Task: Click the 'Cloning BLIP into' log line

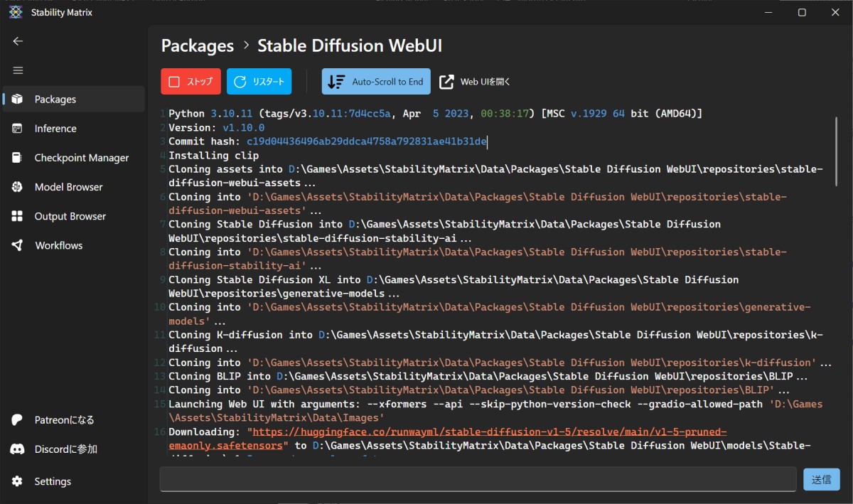Action: [488, 376]
